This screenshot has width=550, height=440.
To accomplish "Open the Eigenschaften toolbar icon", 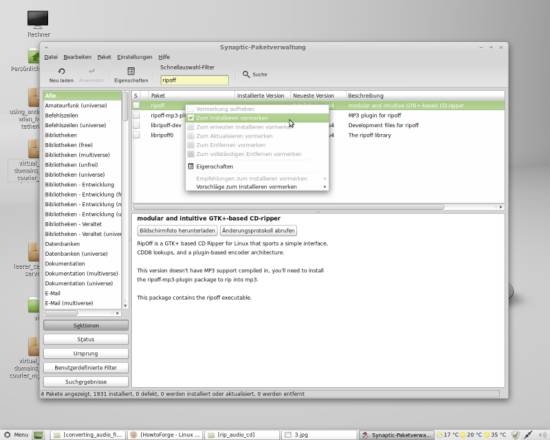I will coord(131,71).
